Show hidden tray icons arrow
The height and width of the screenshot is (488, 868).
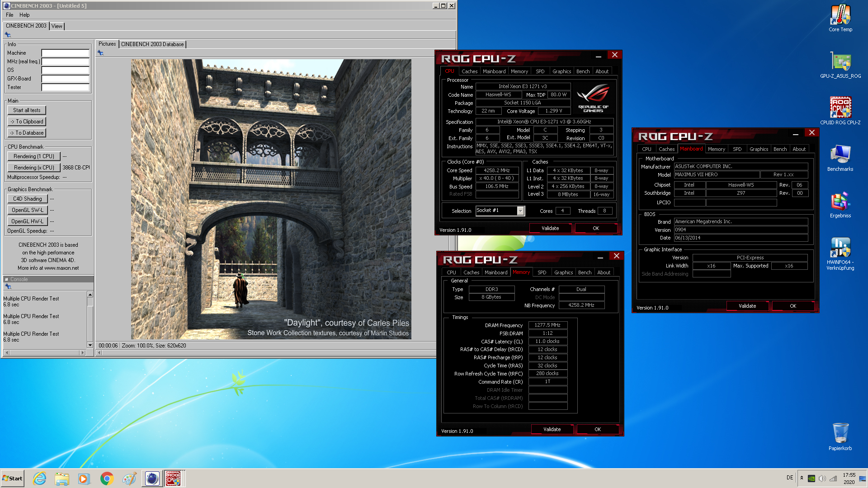coord(802,478)
